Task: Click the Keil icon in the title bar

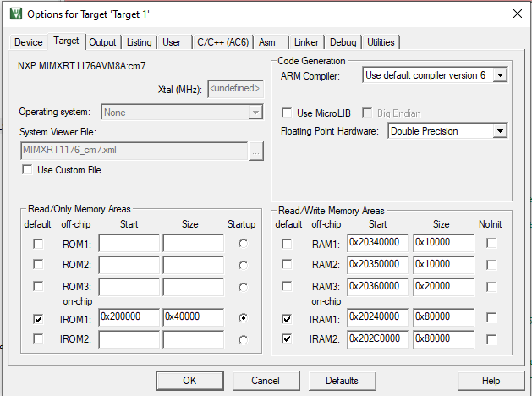Action: coord(14,14)
